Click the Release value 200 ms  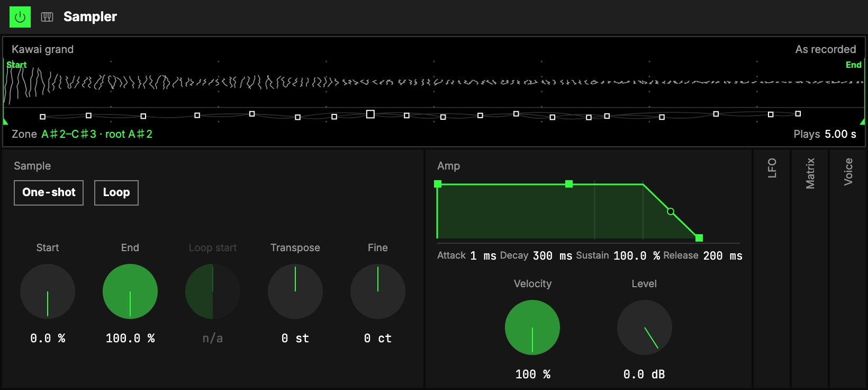[722, 256]
